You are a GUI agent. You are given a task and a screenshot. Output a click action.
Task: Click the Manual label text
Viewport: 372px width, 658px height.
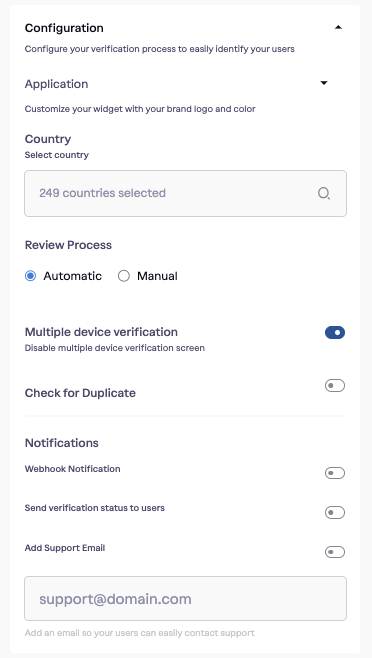coord(157,276)
